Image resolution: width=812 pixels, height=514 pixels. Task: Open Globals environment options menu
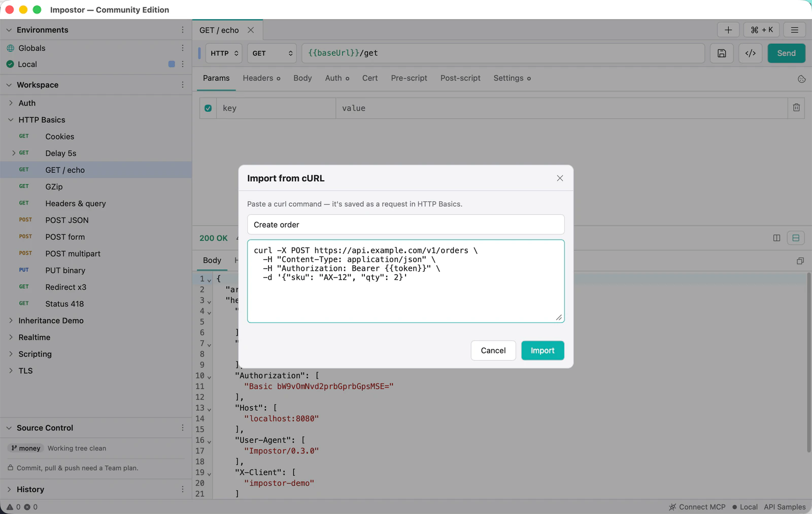pyautogui.click(x=183, y=48)
